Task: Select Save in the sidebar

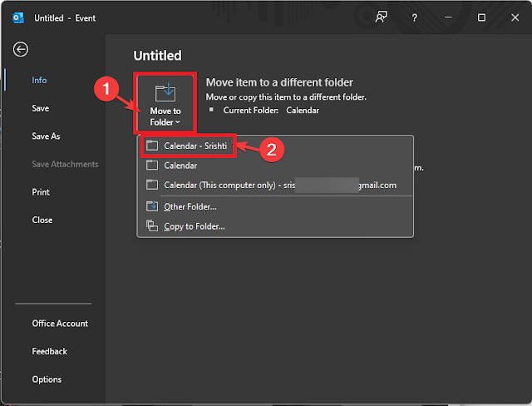Action: (41, 108)
